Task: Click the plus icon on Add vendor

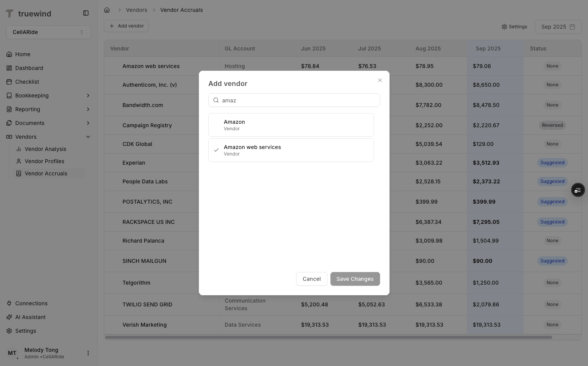Action: point(112,26)
